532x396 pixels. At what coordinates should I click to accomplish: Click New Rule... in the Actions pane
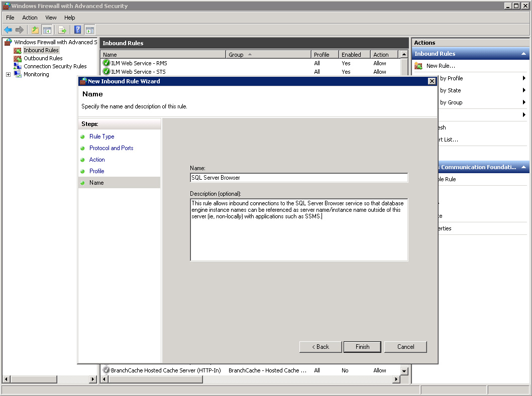(x=441, y=66)
